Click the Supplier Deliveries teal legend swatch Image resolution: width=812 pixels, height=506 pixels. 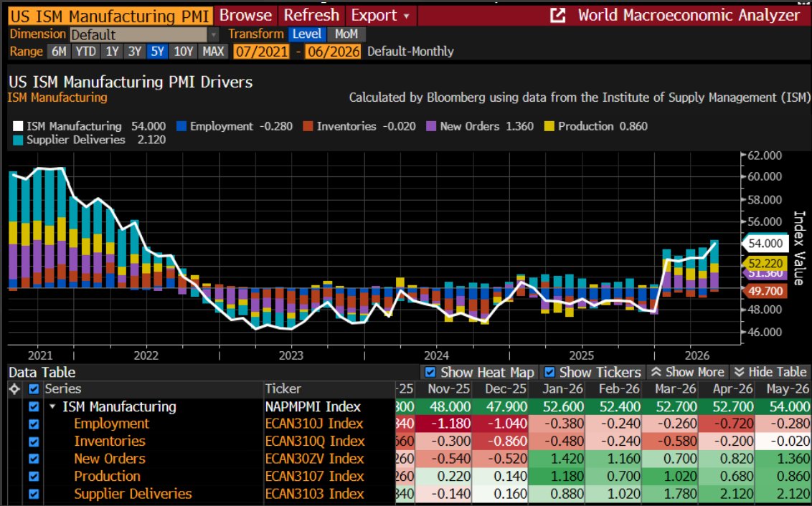pos(18,140)
